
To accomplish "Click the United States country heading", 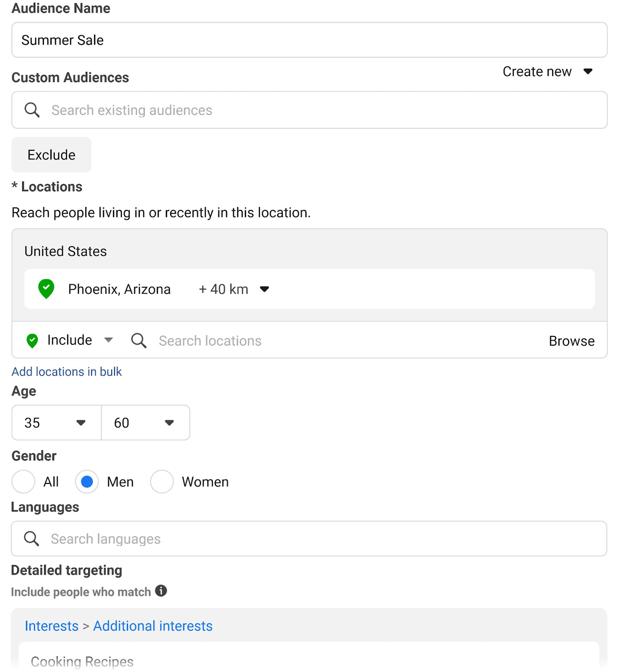I will coord(66,251).
